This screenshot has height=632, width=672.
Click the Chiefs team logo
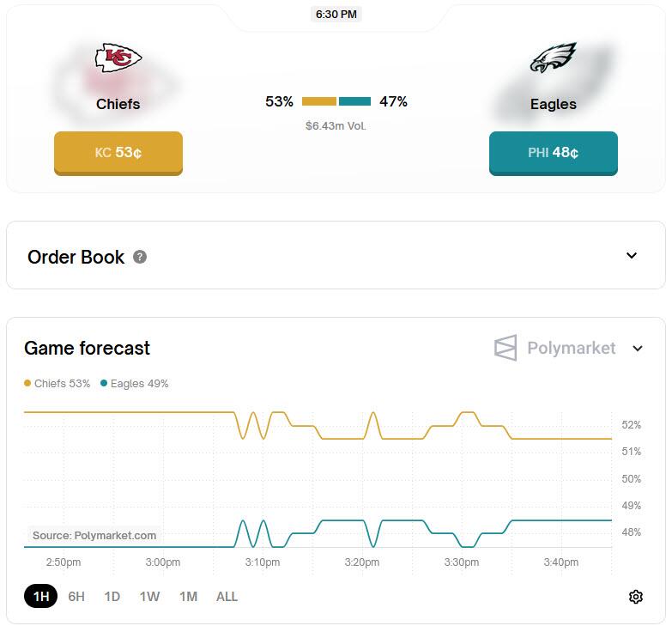[x=118, y=58]
